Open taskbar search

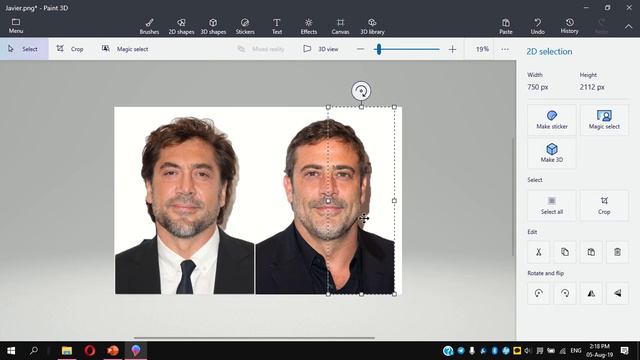[34, 351]
